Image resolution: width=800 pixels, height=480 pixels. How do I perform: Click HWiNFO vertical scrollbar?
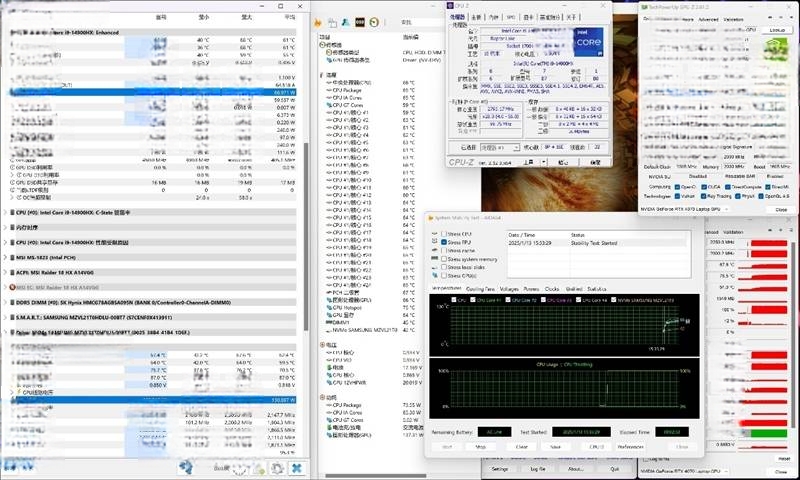306,237
